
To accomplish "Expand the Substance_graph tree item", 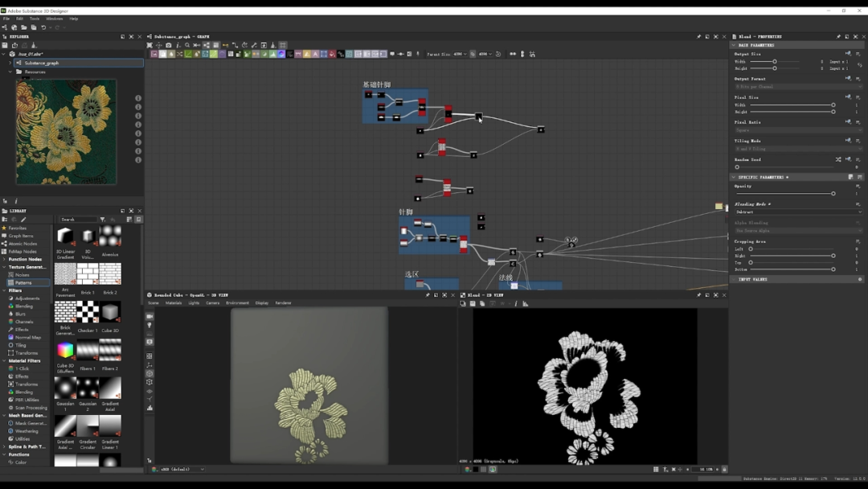I will pos(10,63).
